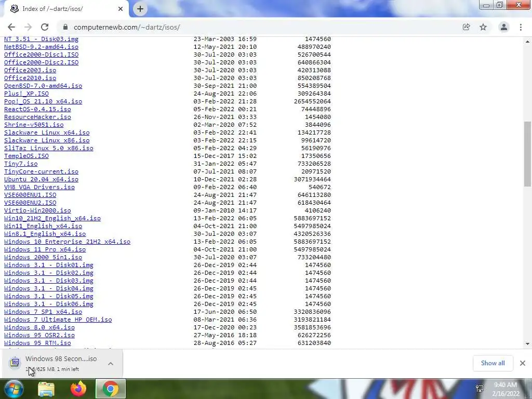Click the page scrollbar thumb
This screenshot has height=399, width=532.
(x=527, y=154)
